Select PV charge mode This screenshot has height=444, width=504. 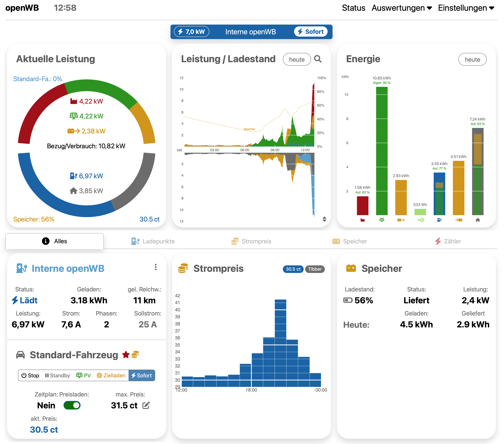click(83, 376)
